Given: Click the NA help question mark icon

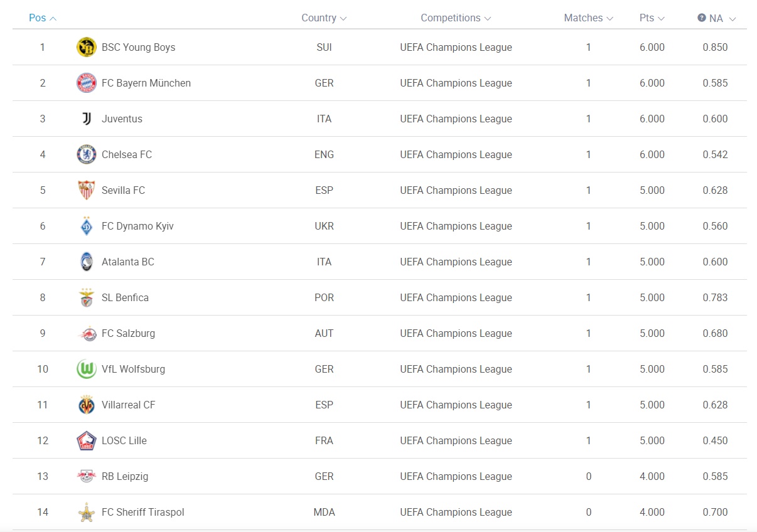Looking at the screenshot, I should pyautogui.click(x=702, y=18).
